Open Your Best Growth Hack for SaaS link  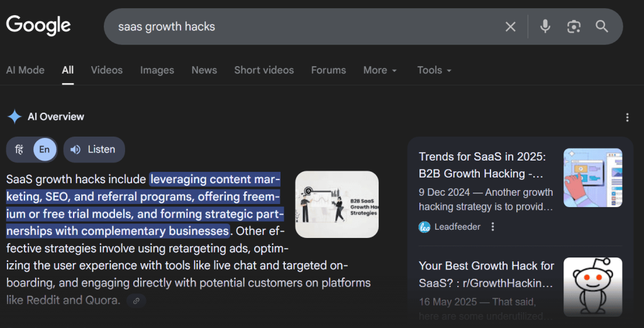(486, 274)
